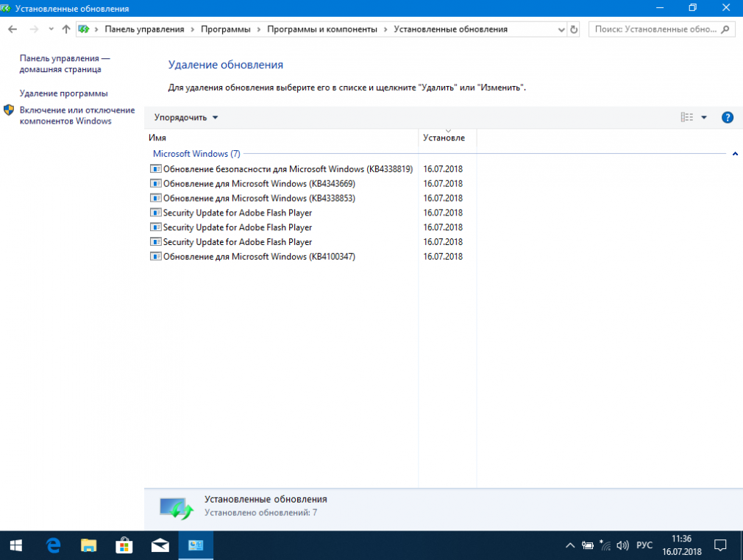743x560 pixels.
Task: Open recent locations dropdown arrow
Action: point(51,29)
